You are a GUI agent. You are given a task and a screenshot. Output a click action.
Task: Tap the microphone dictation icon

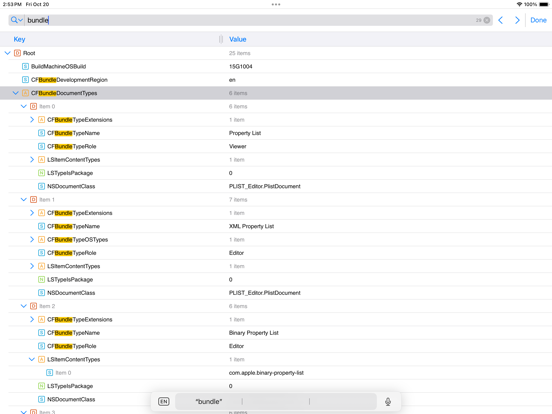pos(388,402)
